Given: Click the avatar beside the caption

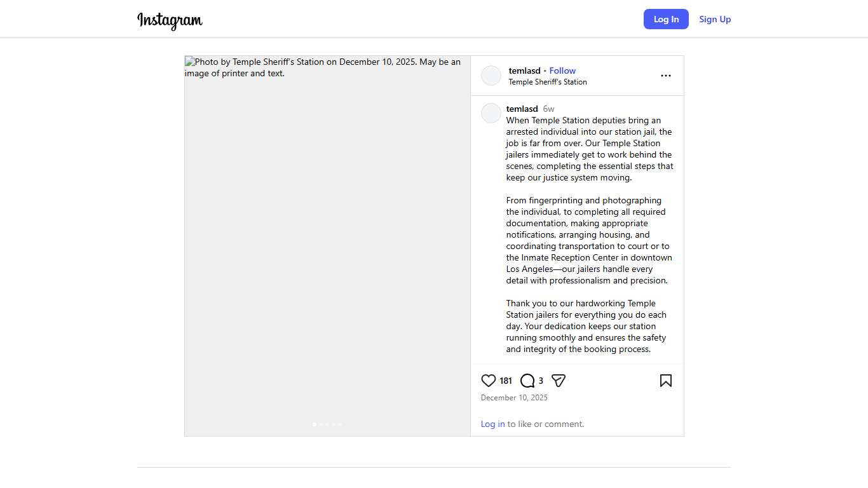Looking at the screenshot, I should click(491, 113).
